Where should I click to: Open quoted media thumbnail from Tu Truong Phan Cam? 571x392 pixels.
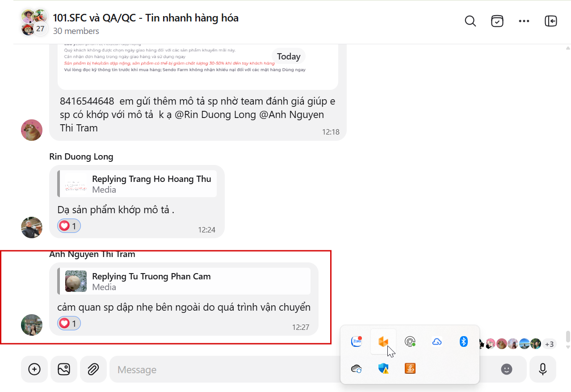76,281
